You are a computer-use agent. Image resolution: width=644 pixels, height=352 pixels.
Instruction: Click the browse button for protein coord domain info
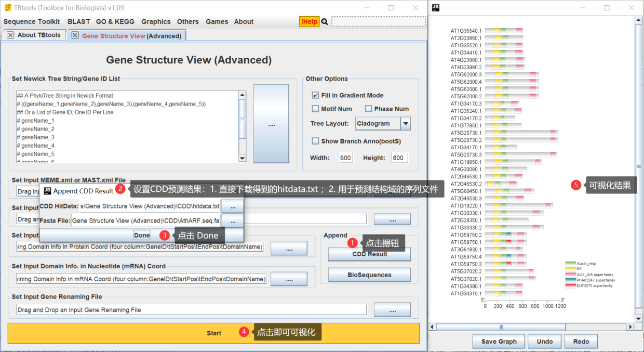(289, 249)
